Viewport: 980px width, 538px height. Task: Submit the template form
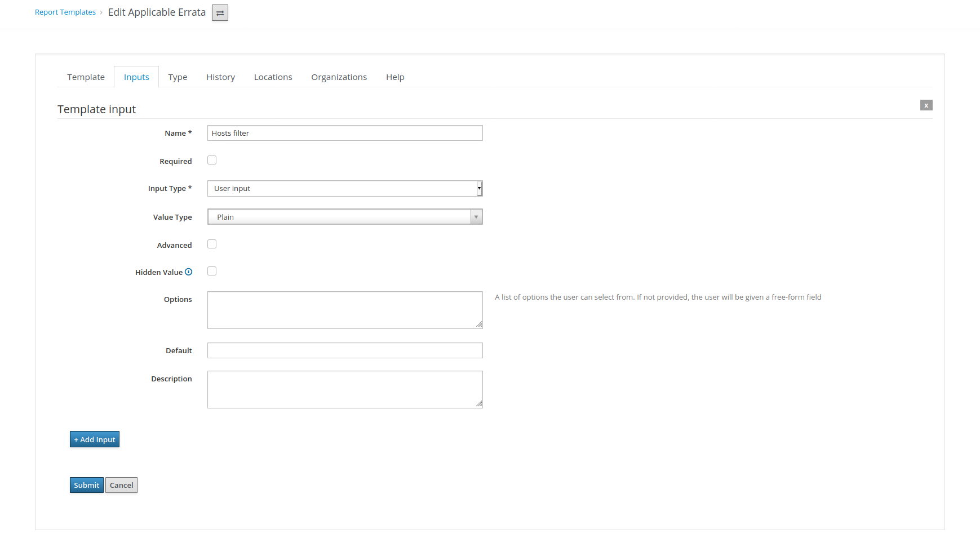pos(87,485)
